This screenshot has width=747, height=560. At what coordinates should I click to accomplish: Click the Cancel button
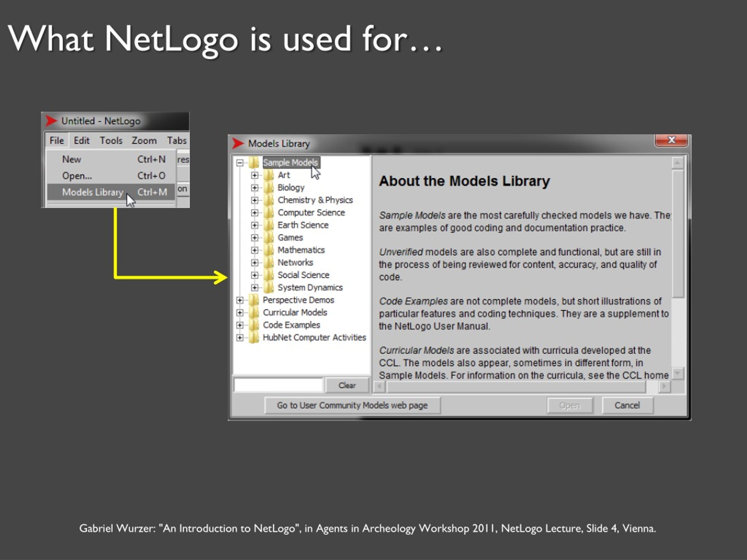pyautogui.click(x=627, y=405)
